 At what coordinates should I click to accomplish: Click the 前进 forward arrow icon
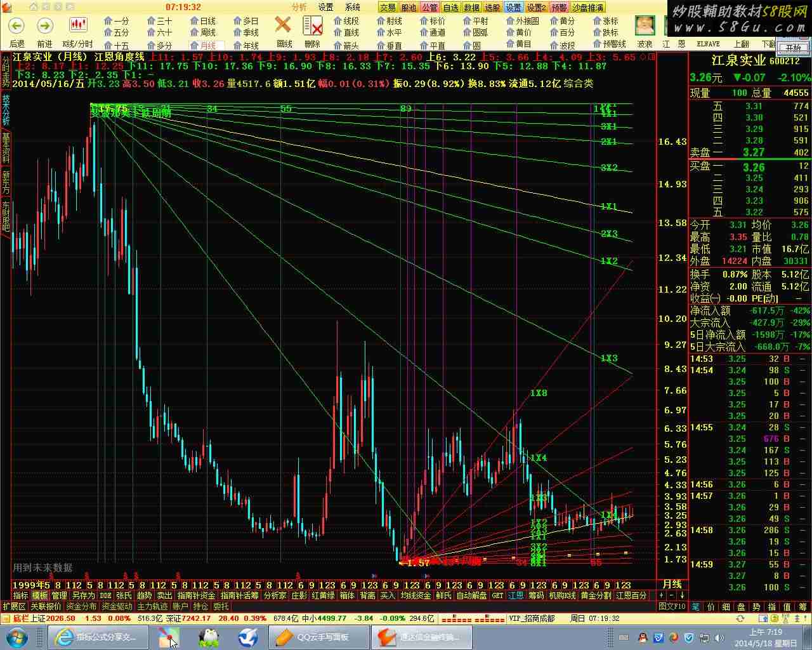tap(44, 26)
